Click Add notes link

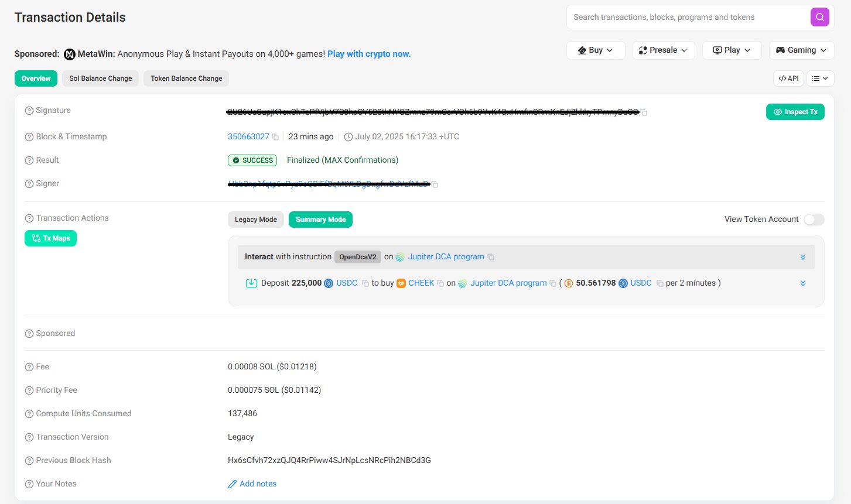coord(252,484)
